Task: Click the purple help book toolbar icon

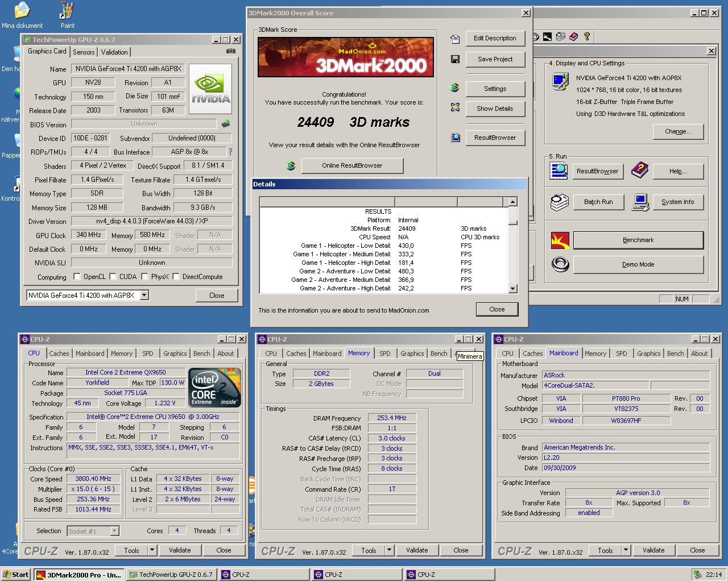Action: 574,37
